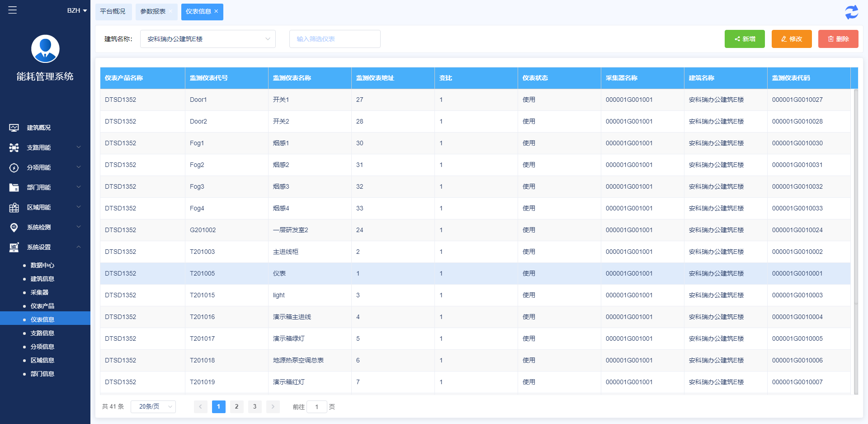Expand the 系统检测 menu

79,227
